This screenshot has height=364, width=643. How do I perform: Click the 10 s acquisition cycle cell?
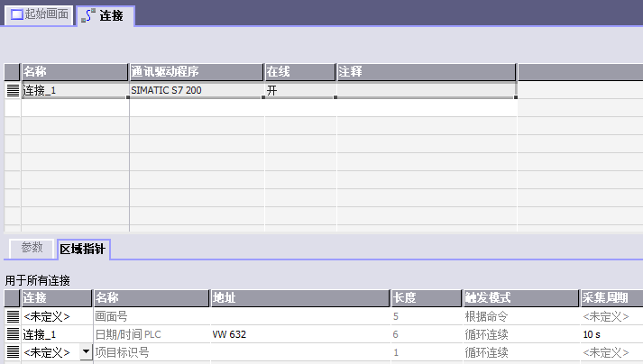click(611, 334)
